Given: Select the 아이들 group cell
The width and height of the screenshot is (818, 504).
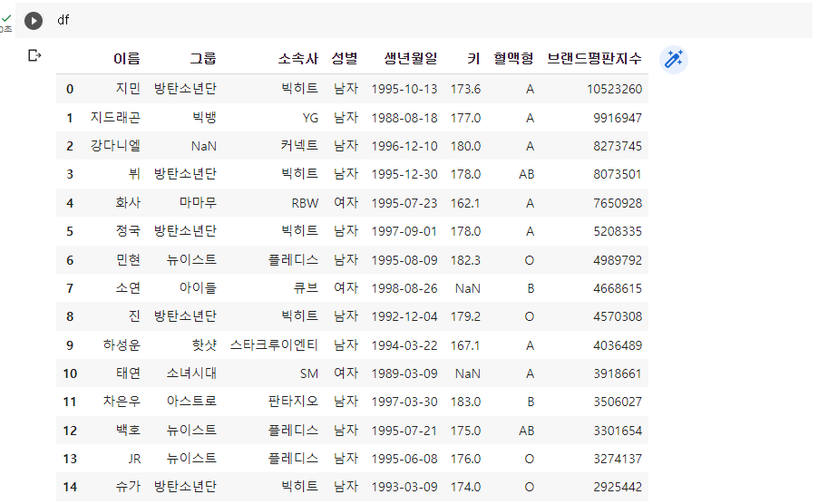Looking at the screenshot, I should point(198,287).
